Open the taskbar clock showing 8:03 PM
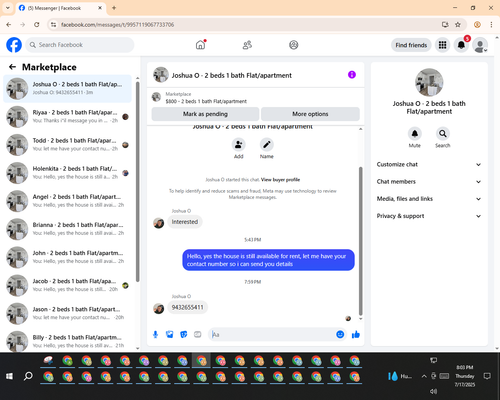 (465, 376)
